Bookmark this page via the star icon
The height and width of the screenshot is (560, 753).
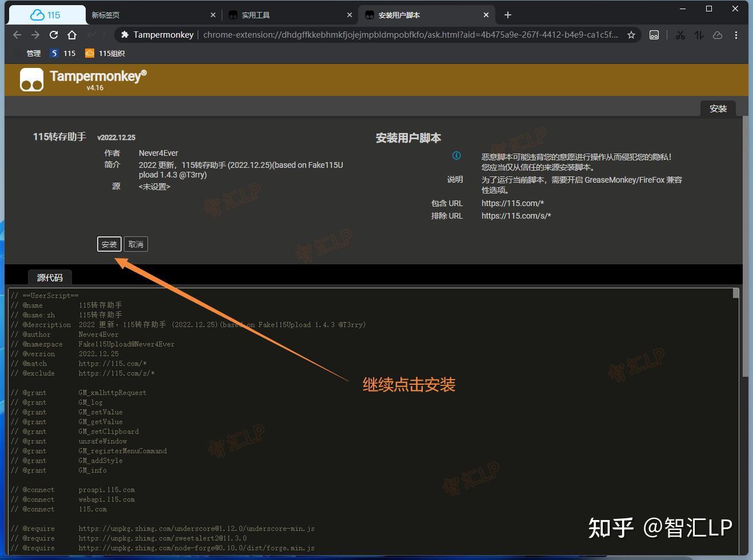click(x=631, y=35)
